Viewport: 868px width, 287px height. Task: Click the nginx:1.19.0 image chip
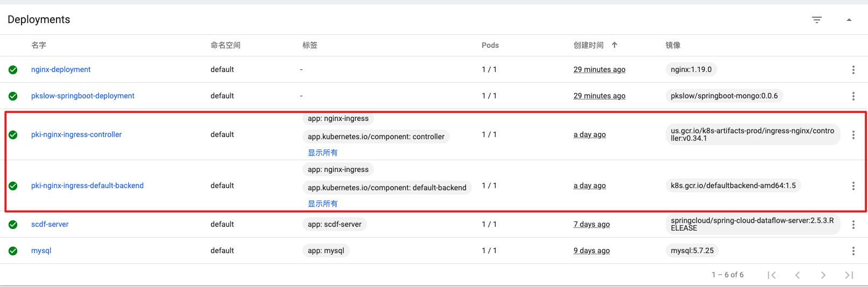coord(691,69)
